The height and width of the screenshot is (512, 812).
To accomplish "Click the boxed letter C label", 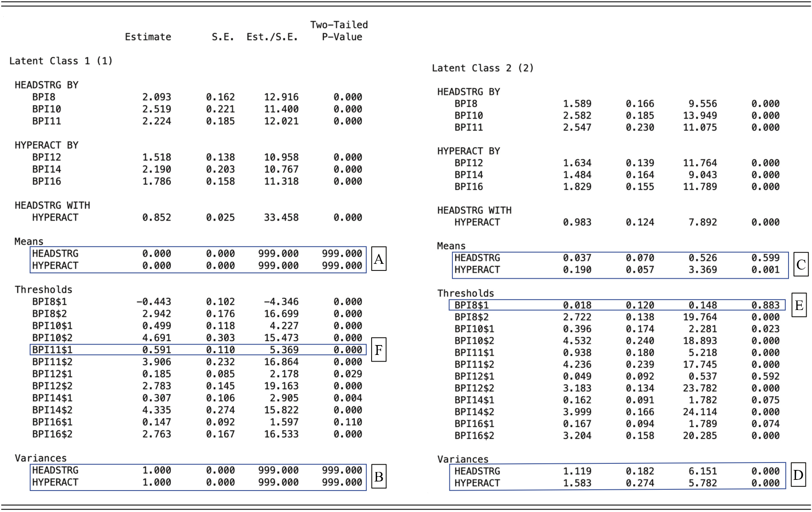I will click(x=800, y=264).
